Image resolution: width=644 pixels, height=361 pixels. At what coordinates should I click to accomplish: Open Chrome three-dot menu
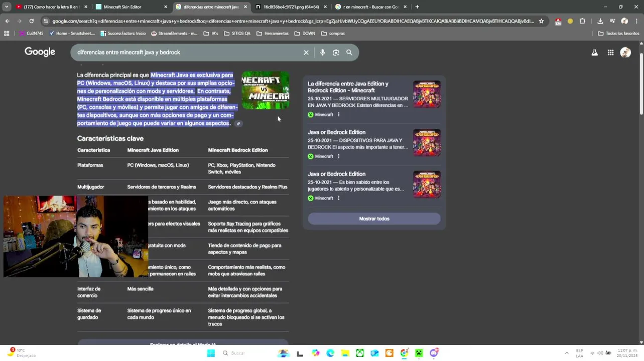pyautogui.click(x=636, y=21)
